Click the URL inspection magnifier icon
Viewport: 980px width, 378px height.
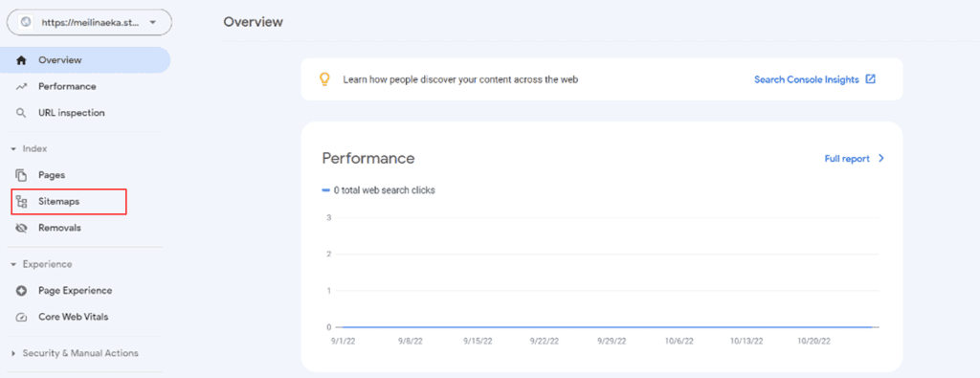pyautogui.click(x=21, y=113)
